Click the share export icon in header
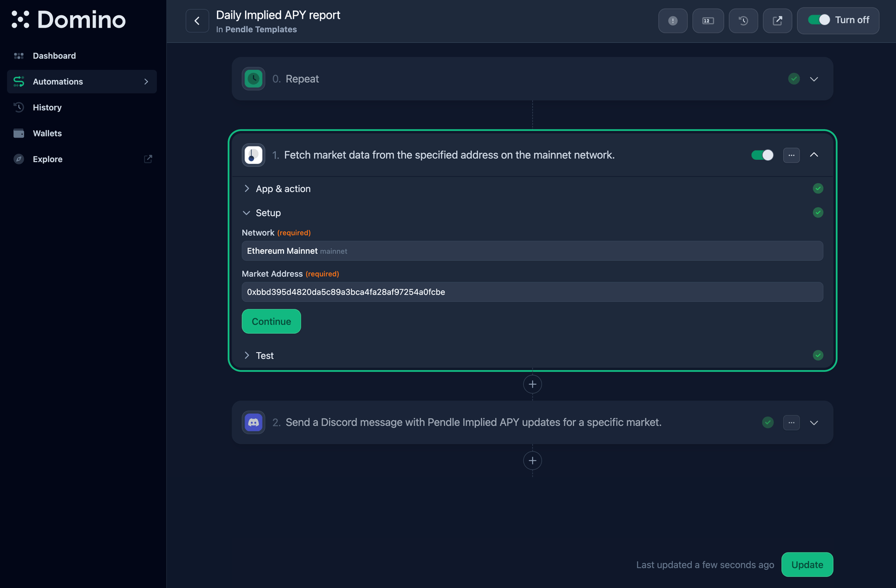This screenshot has width=896, height=588. tap(778, 21)
